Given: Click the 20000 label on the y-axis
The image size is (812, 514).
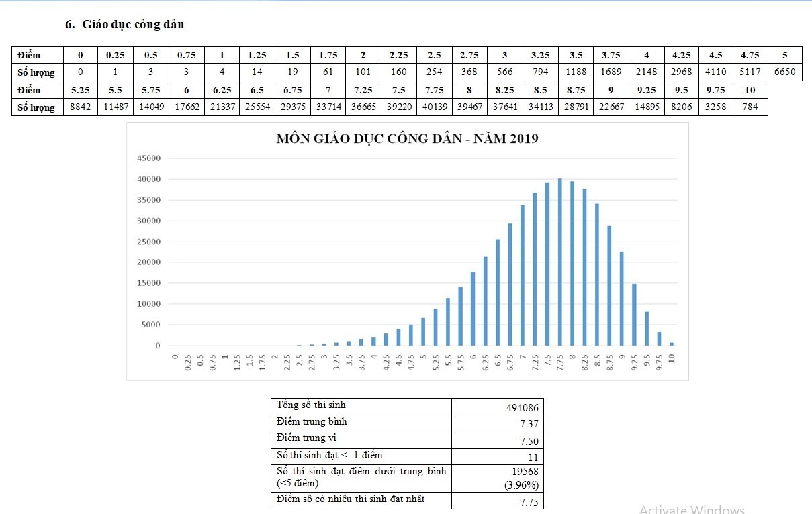Looking at the screenshot, I should point(148,262).
